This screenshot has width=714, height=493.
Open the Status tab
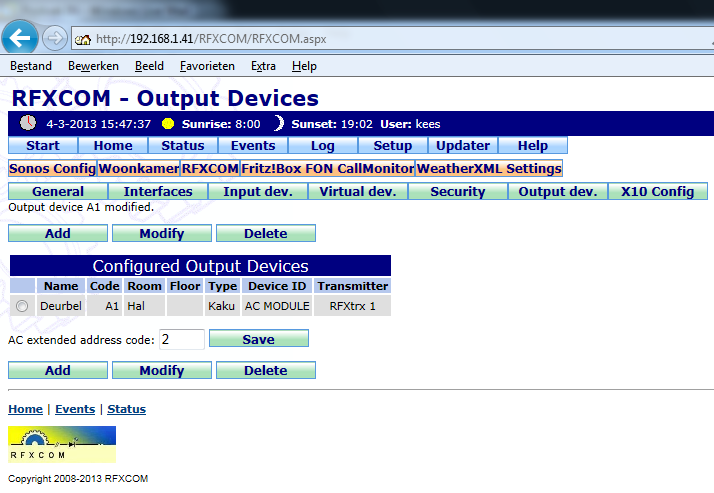[183, 146]
